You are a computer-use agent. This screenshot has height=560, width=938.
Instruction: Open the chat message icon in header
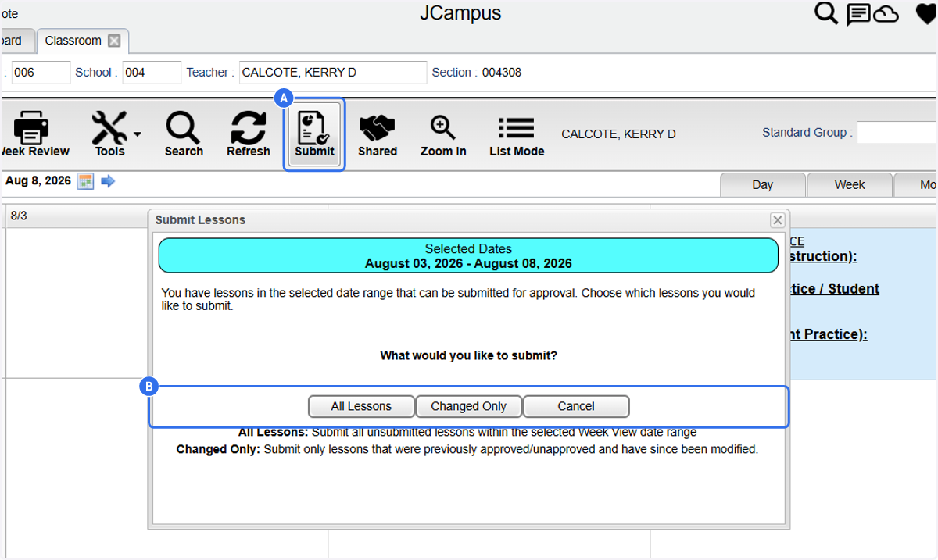click(859, 14)
